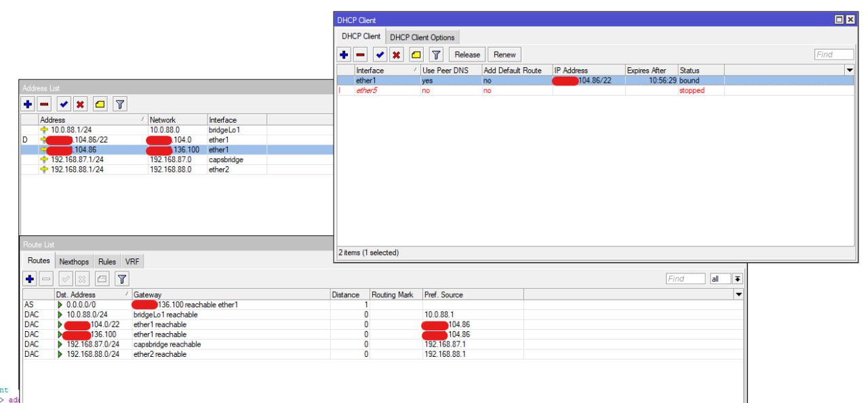This screenshot has height=403, width=868.
Task: Switch to DHCP Client Options tab
Action: click(x=422, y=37)
